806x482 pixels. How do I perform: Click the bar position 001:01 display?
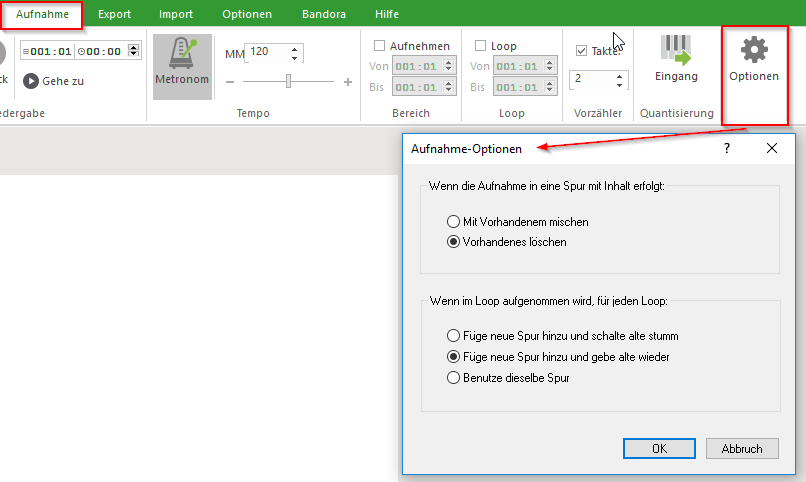point(47,51)
